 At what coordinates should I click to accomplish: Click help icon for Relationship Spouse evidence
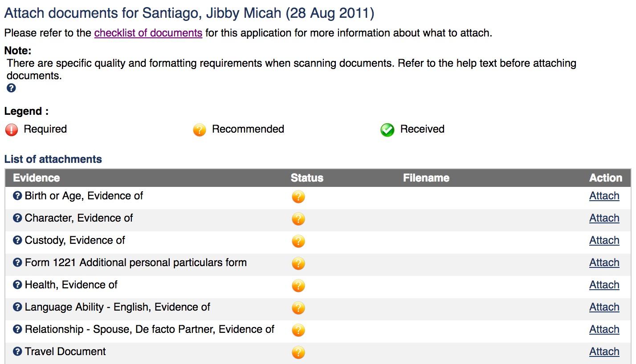point(17,329)
